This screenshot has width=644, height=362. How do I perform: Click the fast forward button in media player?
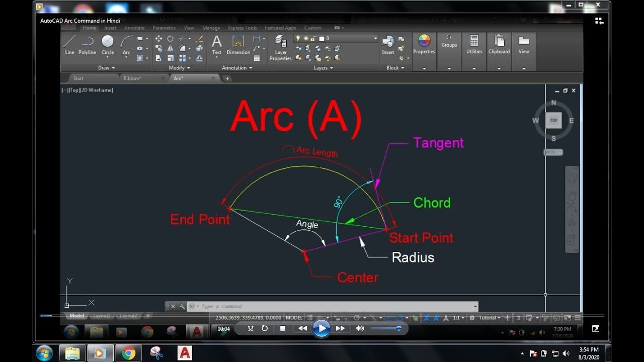click(x=340, y=328)
